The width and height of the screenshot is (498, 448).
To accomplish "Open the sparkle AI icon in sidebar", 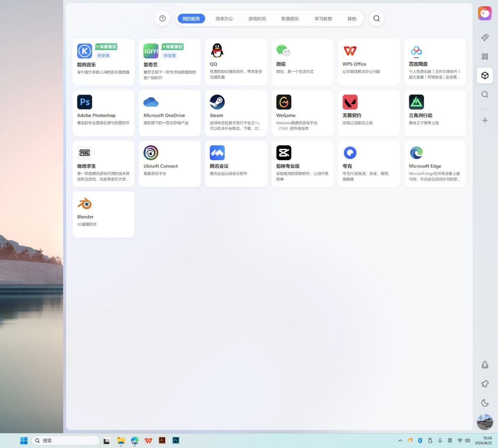I will [x=485, y=38].
